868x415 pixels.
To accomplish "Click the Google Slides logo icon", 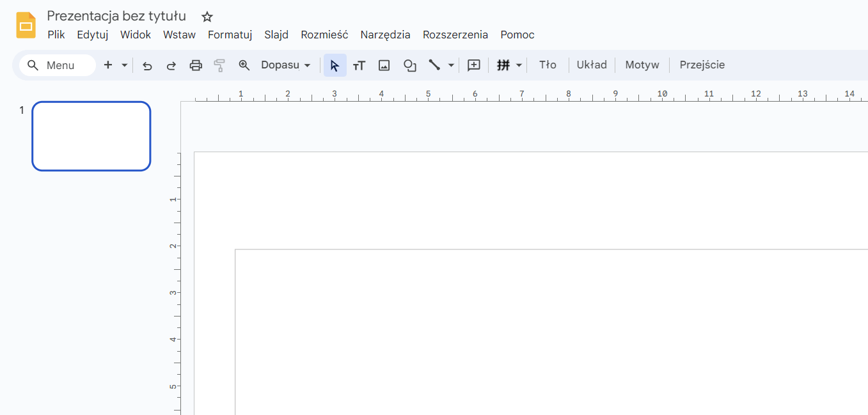I will click(26, 25).
